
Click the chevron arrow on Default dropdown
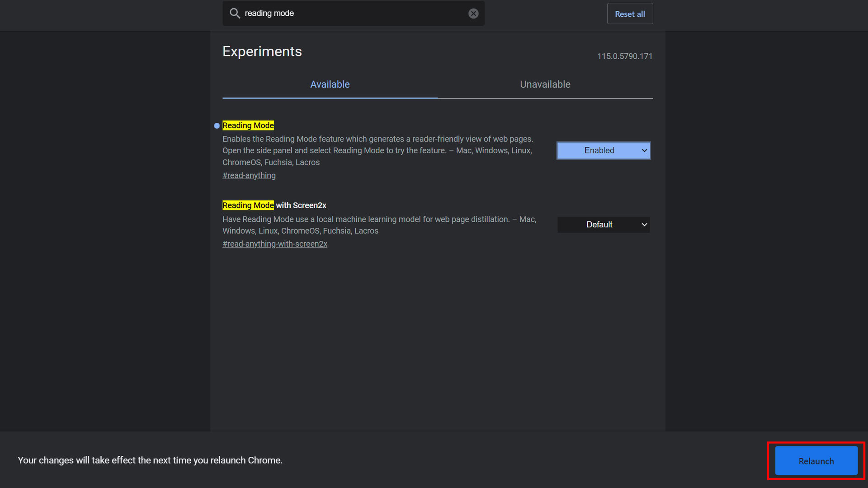644,225
